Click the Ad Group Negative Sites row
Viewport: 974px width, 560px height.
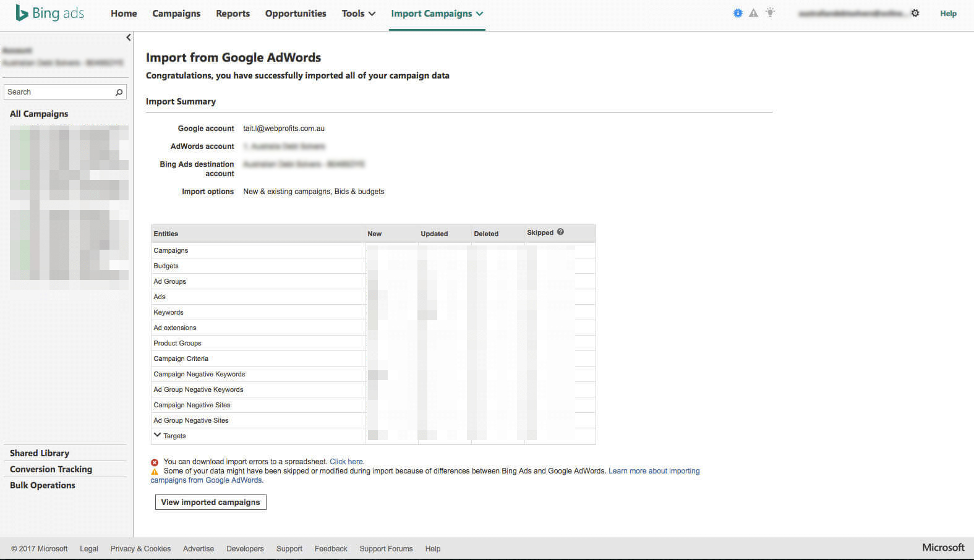[x=373, y=420]
